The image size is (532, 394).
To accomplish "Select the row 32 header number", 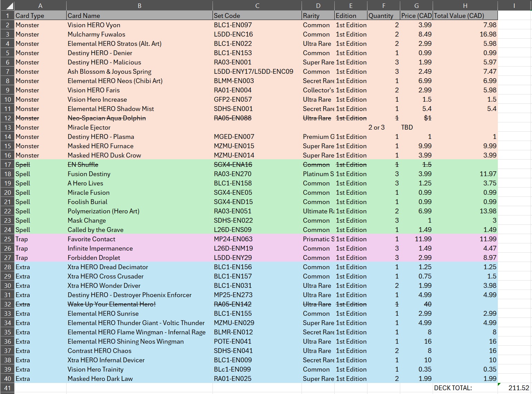I will [x=7, y=304].
